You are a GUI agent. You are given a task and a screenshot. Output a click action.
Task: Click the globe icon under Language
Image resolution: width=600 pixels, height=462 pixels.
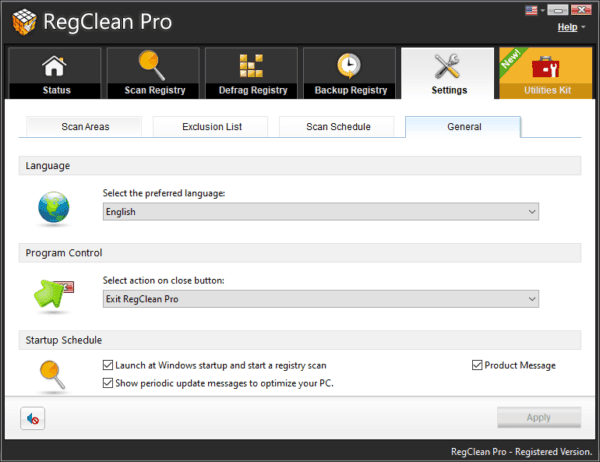click(x=54, y=207)
